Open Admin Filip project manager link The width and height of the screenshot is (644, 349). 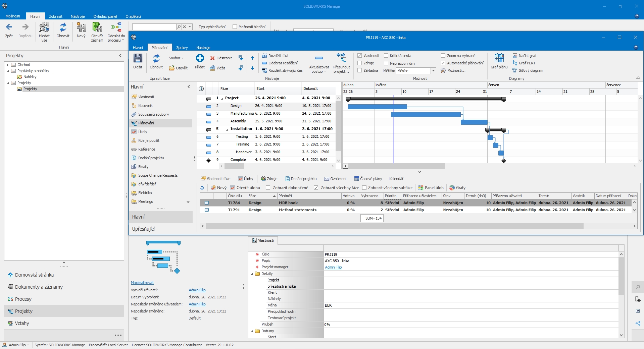333,267
